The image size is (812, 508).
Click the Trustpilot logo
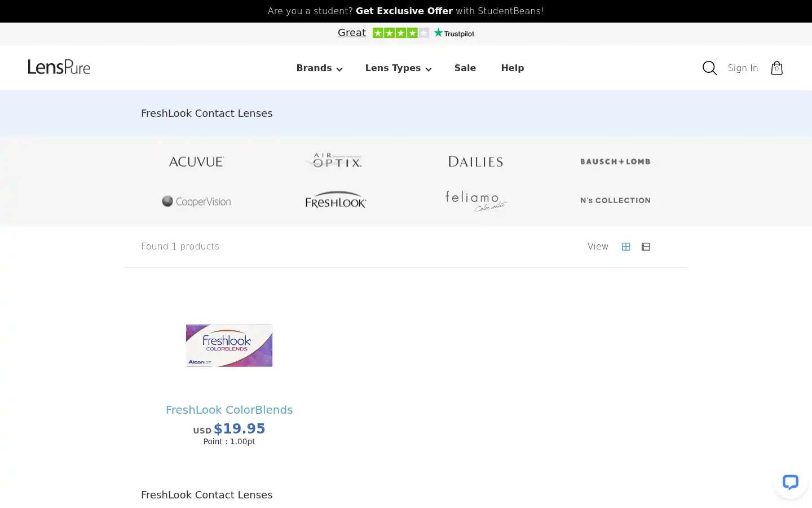point(454,33)
